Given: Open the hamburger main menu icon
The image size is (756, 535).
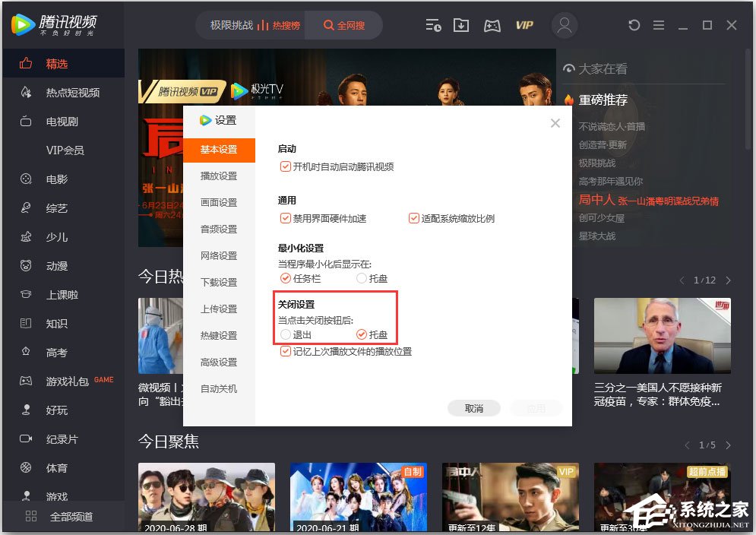Looking at the screenshot, I should [x=659, y=25].
